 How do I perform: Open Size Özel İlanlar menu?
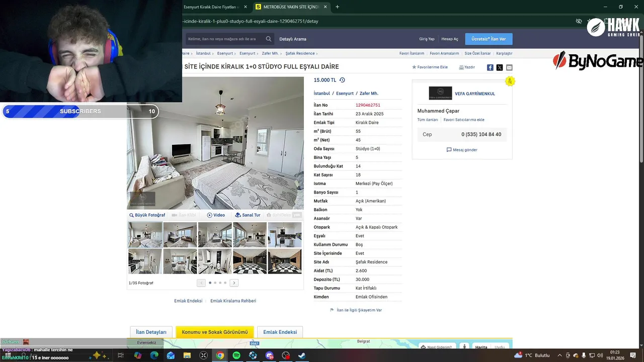(x=477, y=53)
